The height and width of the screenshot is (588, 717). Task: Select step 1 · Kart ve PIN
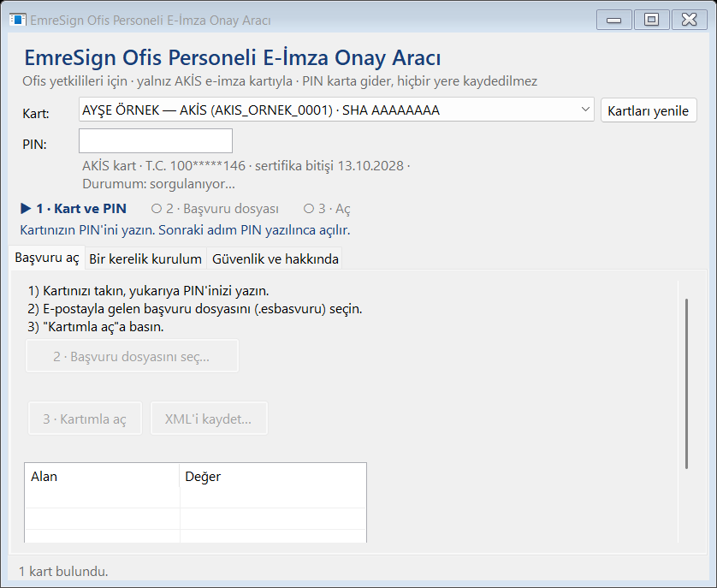click(x=74, y=209)
